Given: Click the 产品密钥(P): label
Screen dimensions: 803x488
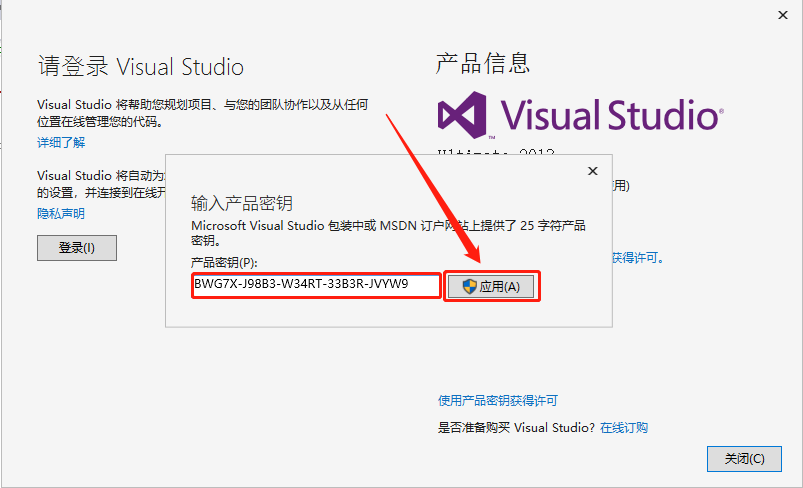Looking at the screenshot, I should (224, 263).
